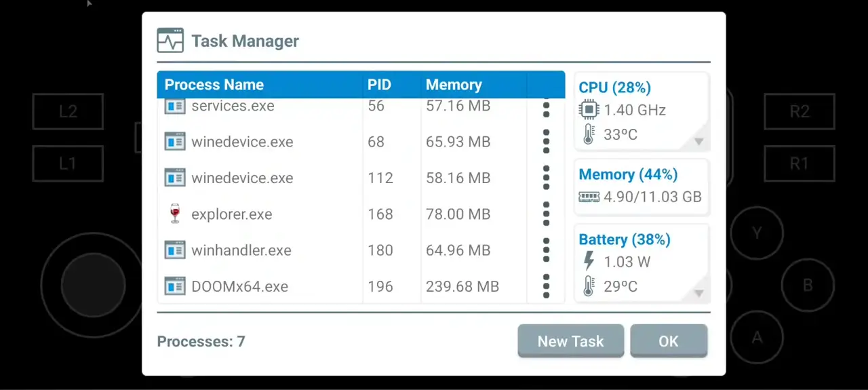Click the winhandler.exe process icon

pos(175,250)
